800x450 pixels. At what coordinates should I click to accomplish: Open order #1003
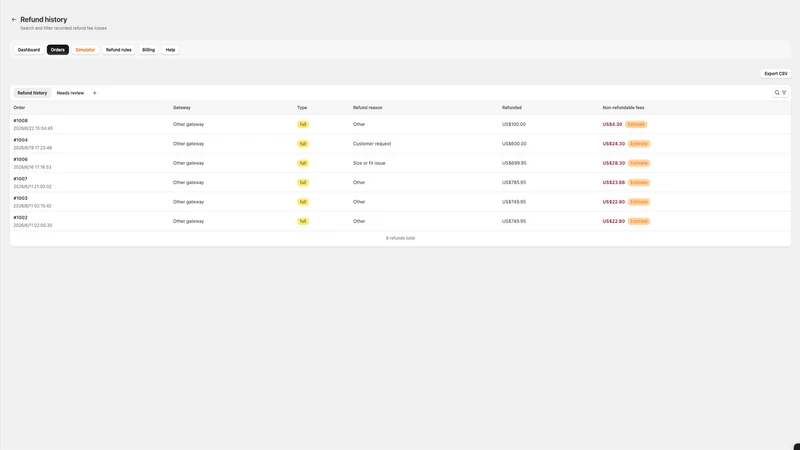(20, 198)
